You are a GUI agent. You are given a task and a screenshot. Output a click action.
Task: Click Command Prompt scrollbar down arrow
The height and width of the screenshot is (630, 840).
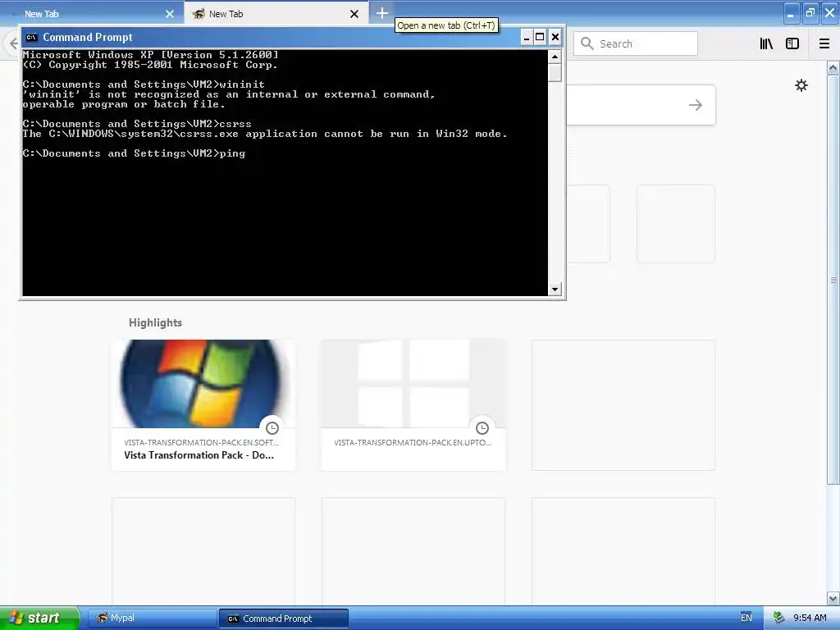coord(555,290)
